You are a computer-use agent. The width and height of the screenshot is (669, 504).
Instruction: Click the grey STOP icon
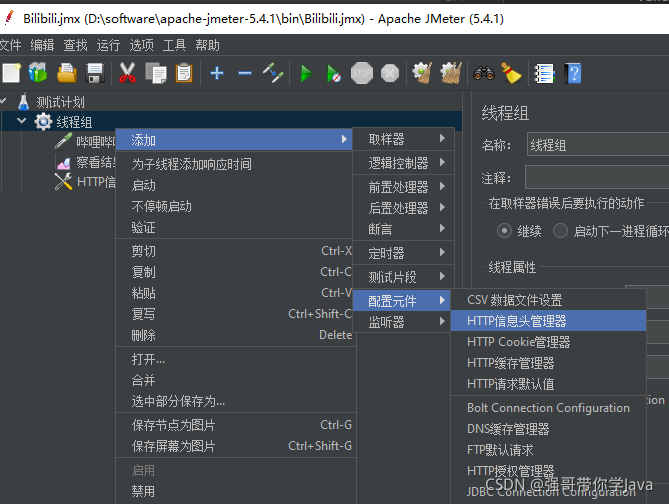pyautogui.click(x=362, y=73)
